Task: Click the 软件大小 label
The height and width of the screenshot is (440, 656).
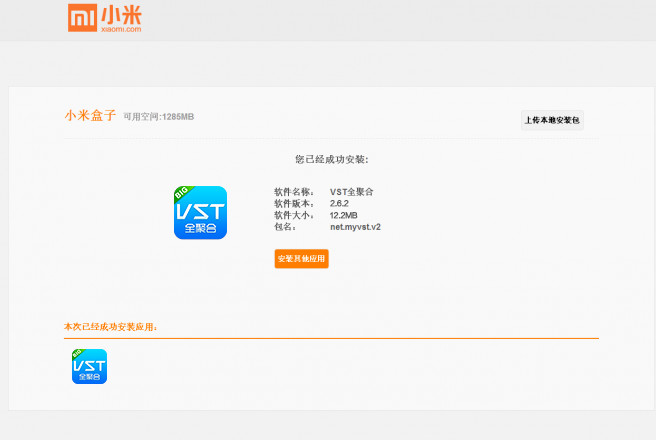Action: click(294, 215)
